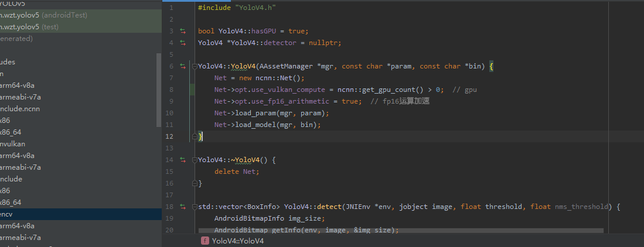Select the highlighted 'encv' folder in the tree
Viewport: 644px width, 247px height.
click(80, 214)
